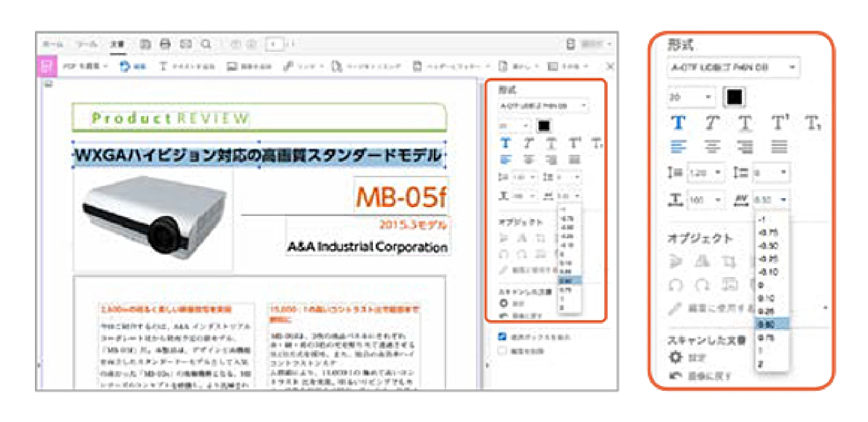Click the print icon in top toolbar
The height and width of the screenshot is (422, 868).
click(165, 44)
